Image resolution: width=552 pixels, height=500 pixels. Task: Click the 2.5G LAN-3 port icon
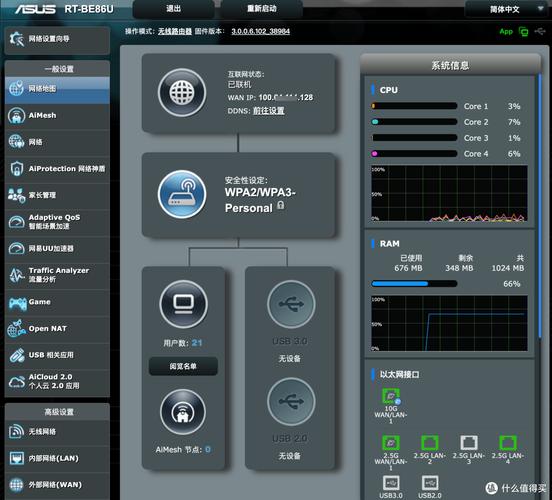[x=469, y=443]
